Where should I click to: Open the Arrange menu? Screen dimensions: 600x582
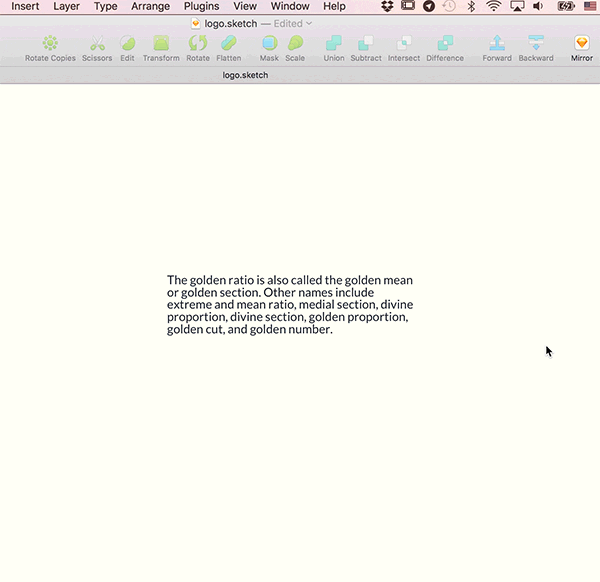151,6
